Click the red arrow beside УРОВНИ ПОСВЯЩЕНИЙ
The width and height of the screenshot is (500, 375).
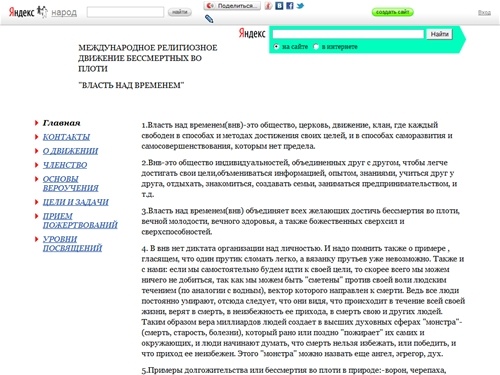pos(36,239)
